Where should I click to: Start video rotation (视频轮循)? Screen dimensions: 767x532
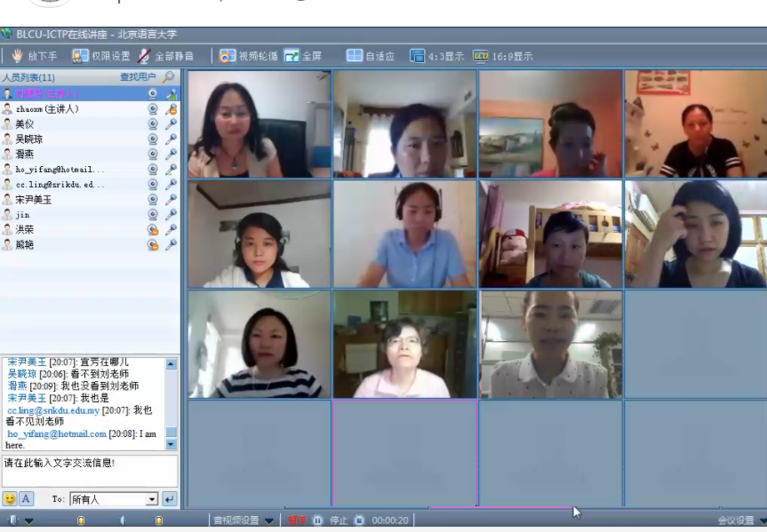228,56
